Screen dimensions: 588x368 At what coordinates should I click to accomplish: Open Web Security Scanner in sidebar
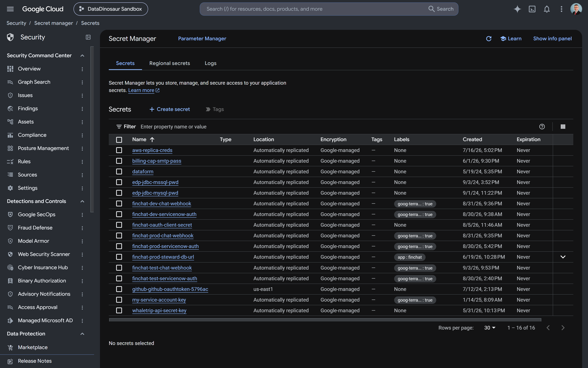click(44, 254)
